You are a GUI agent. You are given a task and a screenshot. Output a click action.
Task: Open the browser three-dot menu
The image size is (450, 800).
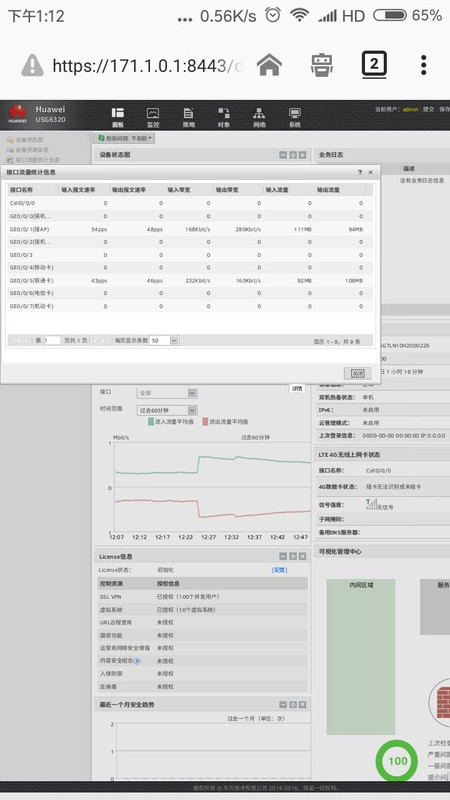pyautogui.click(x=423, y=65)
